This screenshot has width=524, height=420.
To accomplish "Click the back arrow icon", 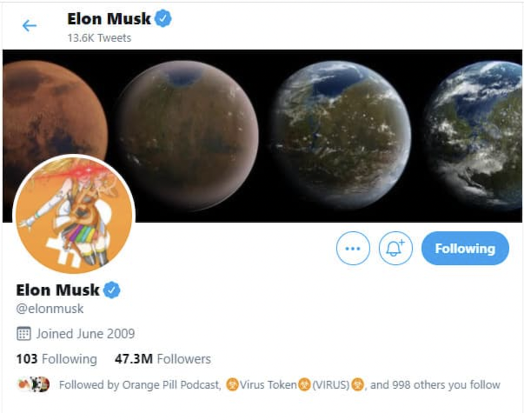I will pyautogui.click(x=29, y=26).
